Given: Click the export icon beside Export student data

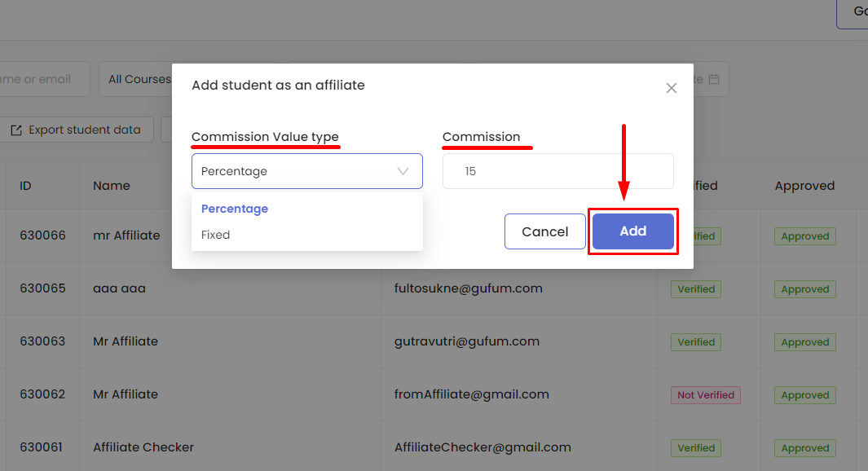Looking at the screenshot, I should pyautogui.click(x=16, y=130).
